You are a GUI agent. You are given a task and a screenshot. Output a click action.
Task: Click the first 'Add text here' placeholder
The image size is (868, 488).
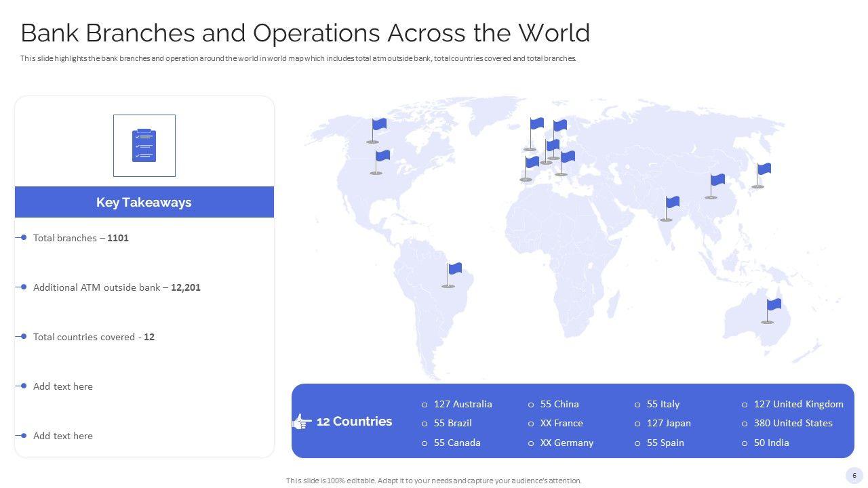[x=63, y=386]
